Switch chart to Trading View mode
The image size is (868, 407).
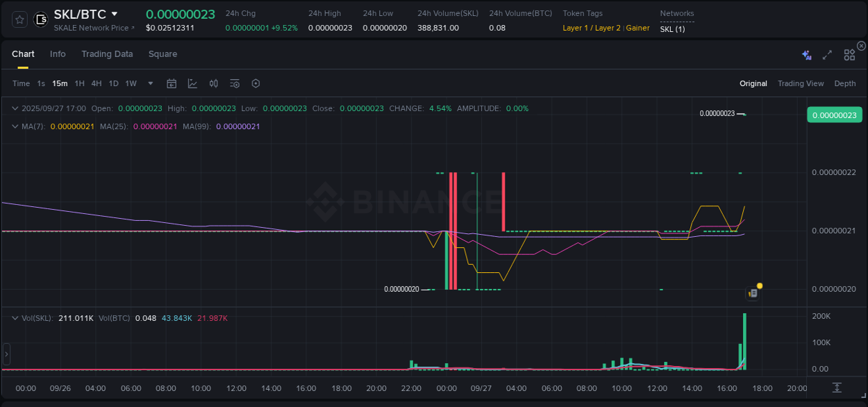tap(801, 83)
